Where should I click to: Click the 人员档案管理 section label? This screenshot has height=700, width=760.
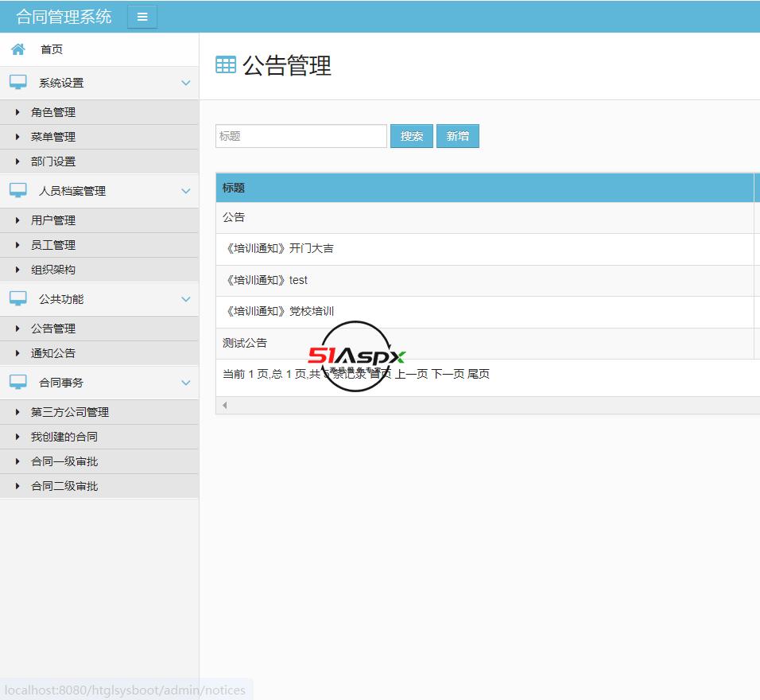pos(72,191)
